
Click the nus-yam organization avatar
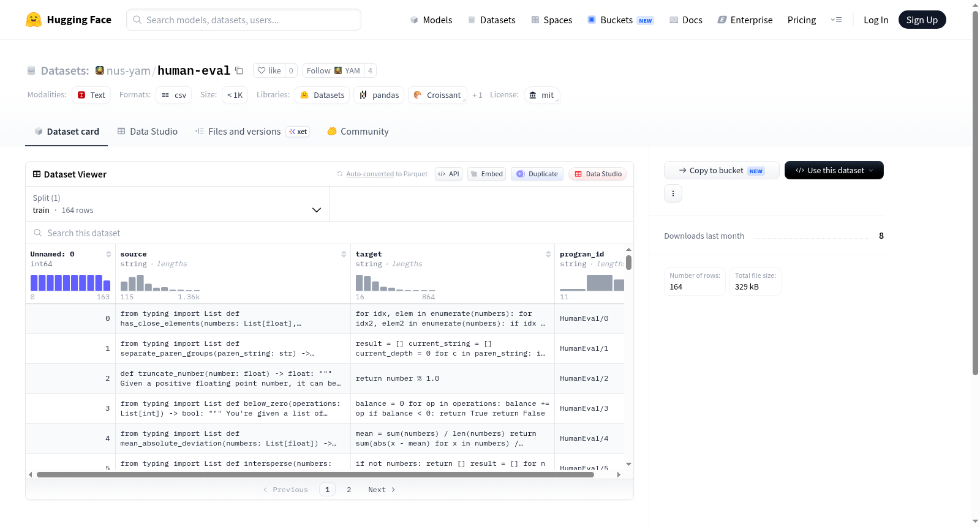[100, 70]
